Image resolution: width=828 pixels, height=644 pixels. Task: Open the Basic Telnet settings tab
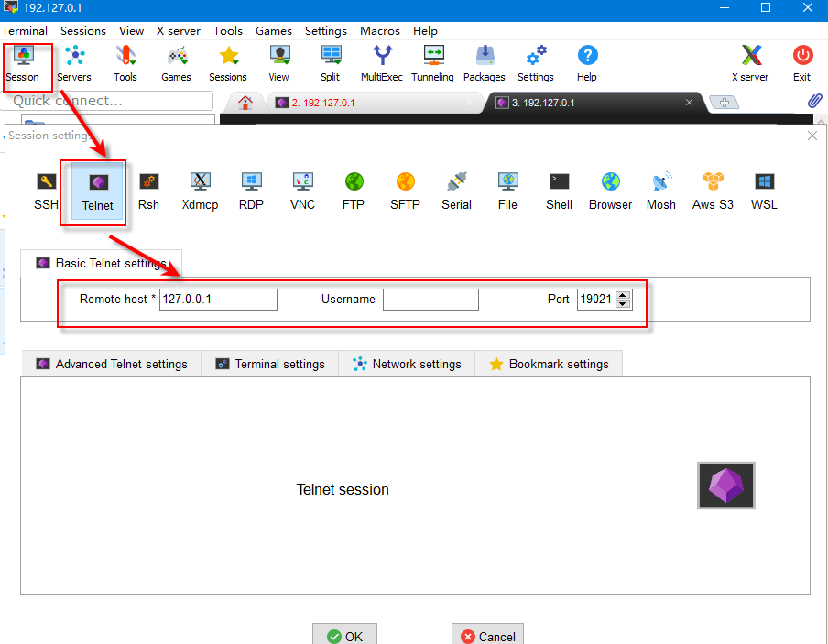(x=102, y=263)
